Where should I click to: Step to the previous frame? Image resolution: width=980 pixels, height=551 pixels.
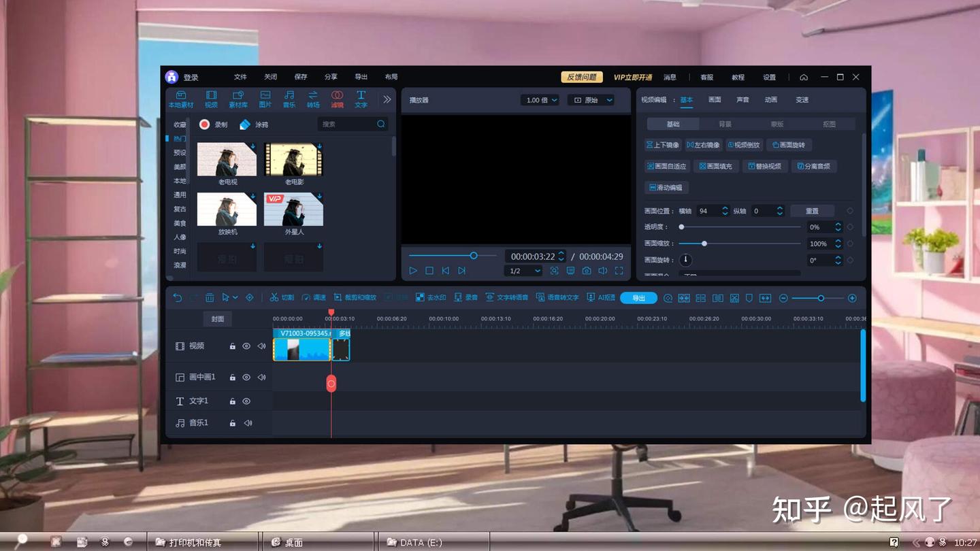point(446,271)
